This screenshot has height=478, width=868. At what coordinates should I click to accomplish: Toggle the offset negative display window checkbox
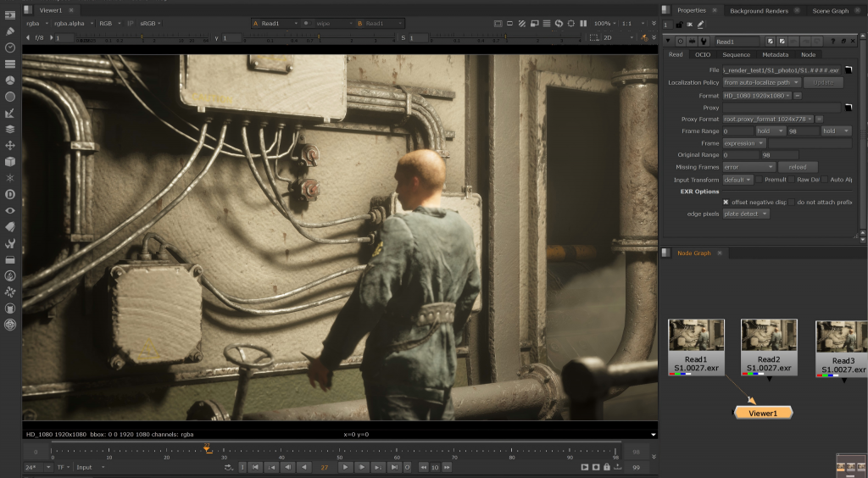[x=726, y=202]
